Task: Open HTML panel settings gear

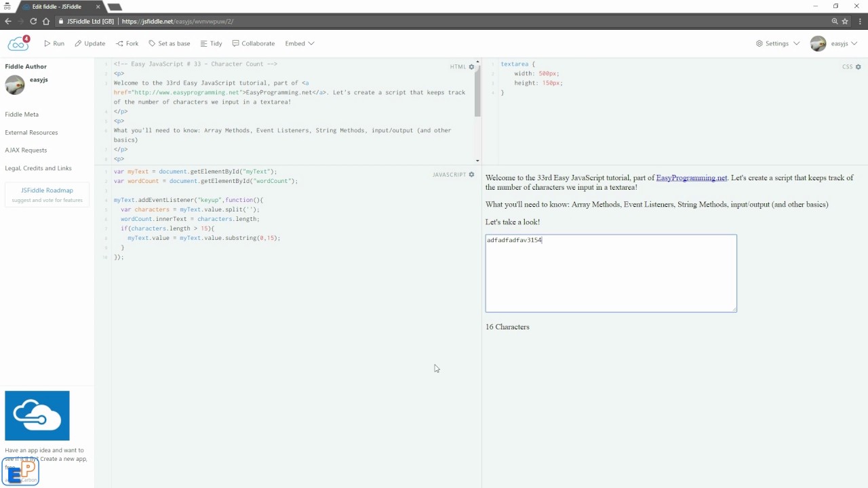Action: pos(472,67)
